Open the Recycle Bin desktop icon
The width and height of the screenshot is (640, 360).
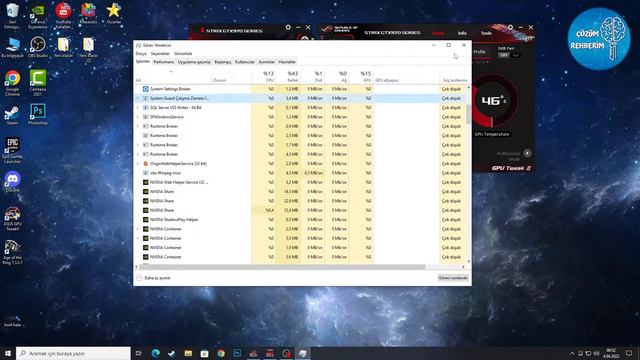coord(12,16)
